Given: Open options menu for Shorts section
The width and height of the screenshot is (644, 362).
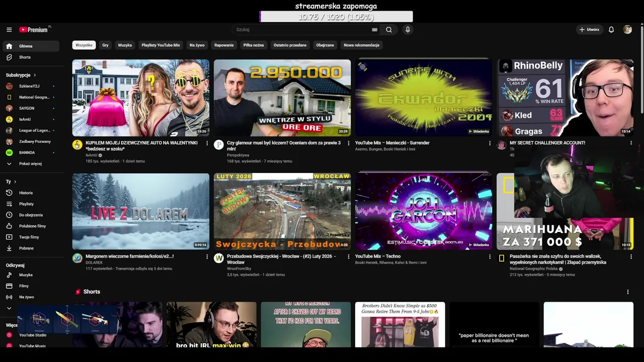Looking at the screenshot, I should (x=627, y=292).
